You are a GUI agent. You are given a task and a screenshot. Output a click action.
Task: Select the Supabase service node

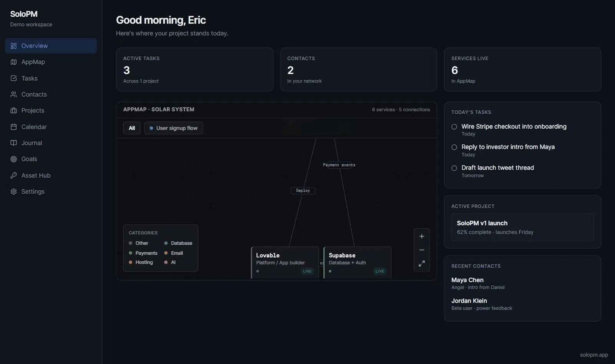357,263
